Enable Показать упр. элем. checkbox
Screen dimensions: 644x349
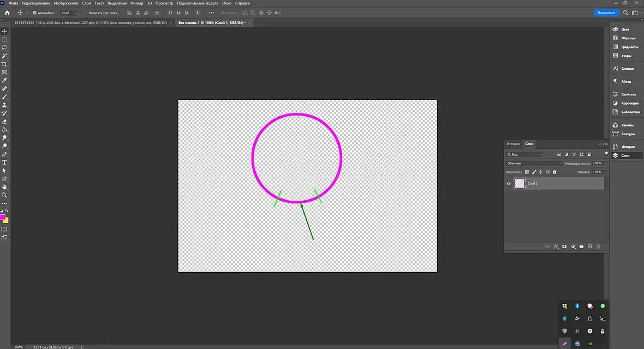click(86, 13)
